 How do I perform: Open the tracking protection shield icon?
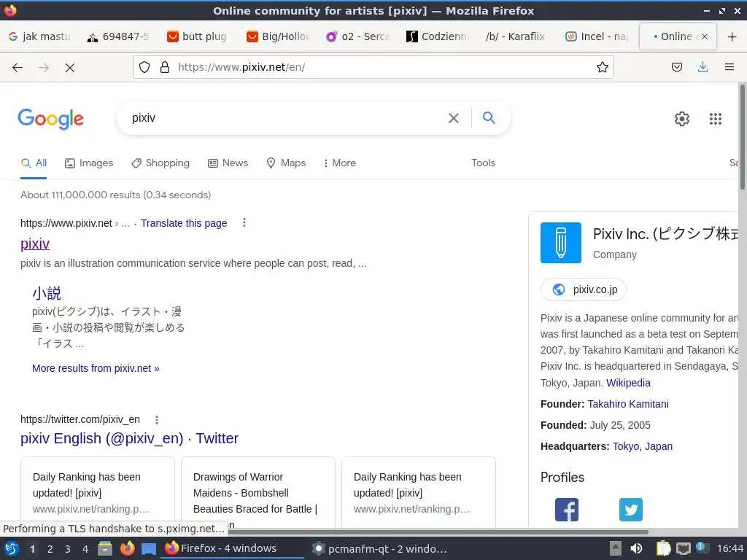(144, 67)
